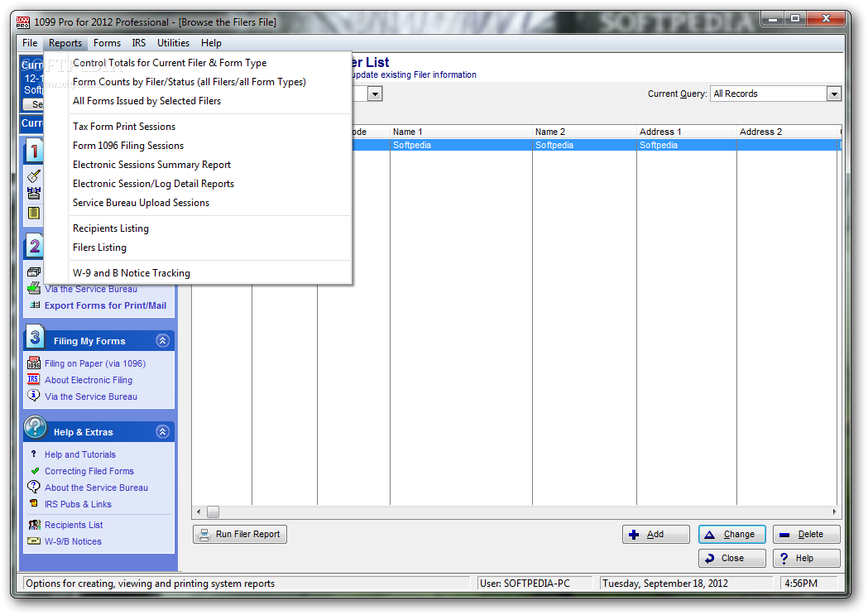Screen dimensions: 868x615
Task: Click the Close button
Action: click(x=731, y=558)
